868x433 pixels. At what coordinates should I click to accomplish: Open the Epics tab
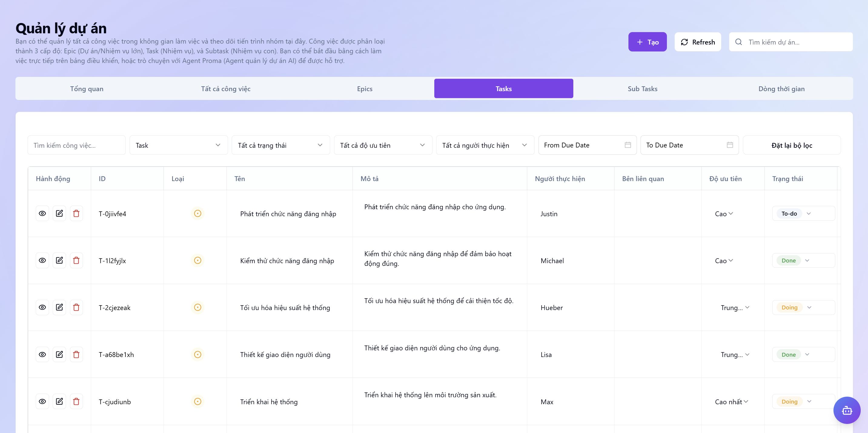(365, 89)
